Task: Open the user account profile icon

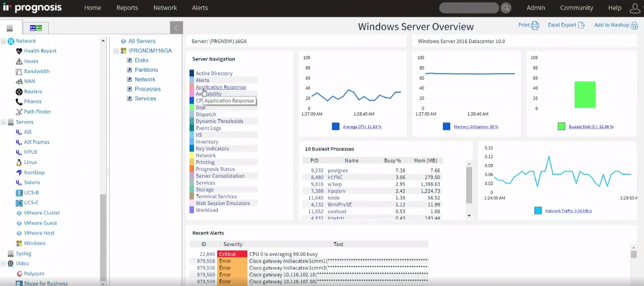Action: (634, 8)
